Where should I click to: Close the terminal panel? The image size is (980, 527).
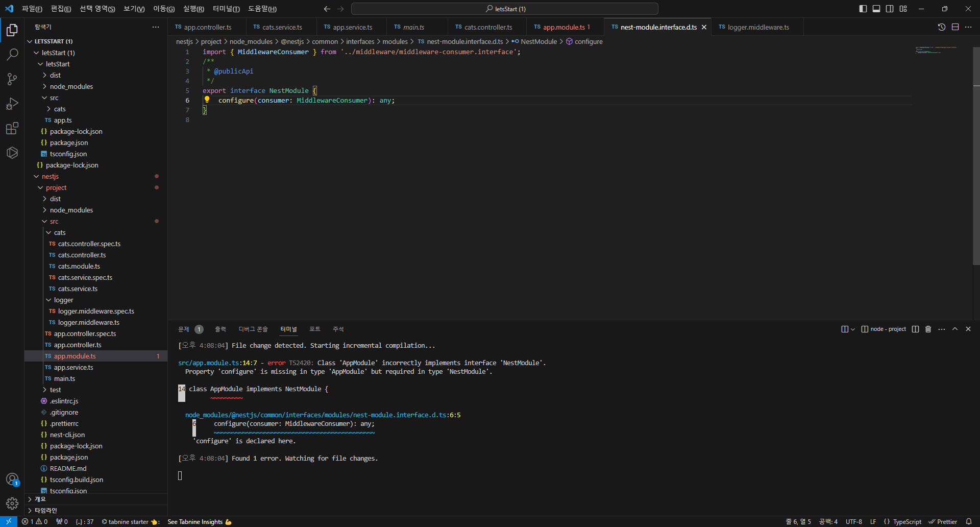coord(968,329)
